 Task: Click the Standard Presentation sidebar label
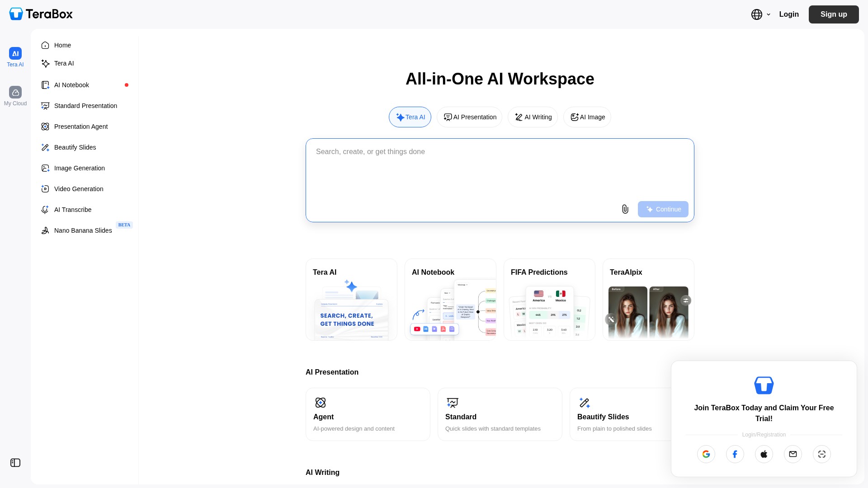pos(85,106)
